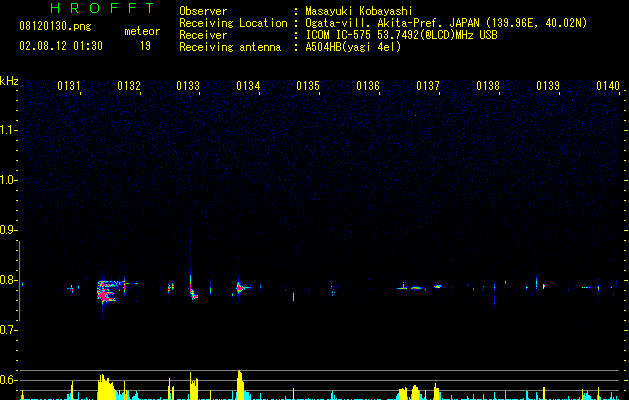Viewport: 629px width, 400px height.
Task: Click time marker 0139
Action: [x=548, y=86]
